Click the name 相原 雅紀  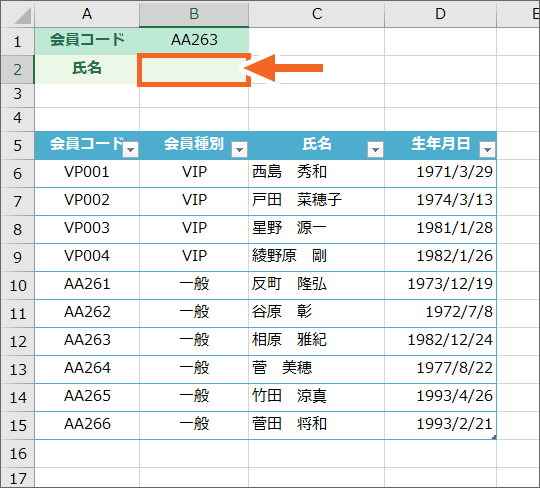coord(289,340)
